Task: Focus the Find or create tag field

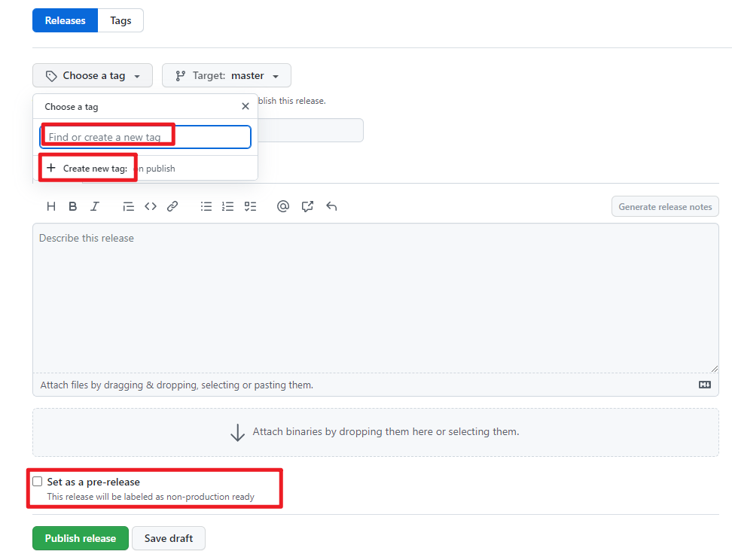Action: 145,137
